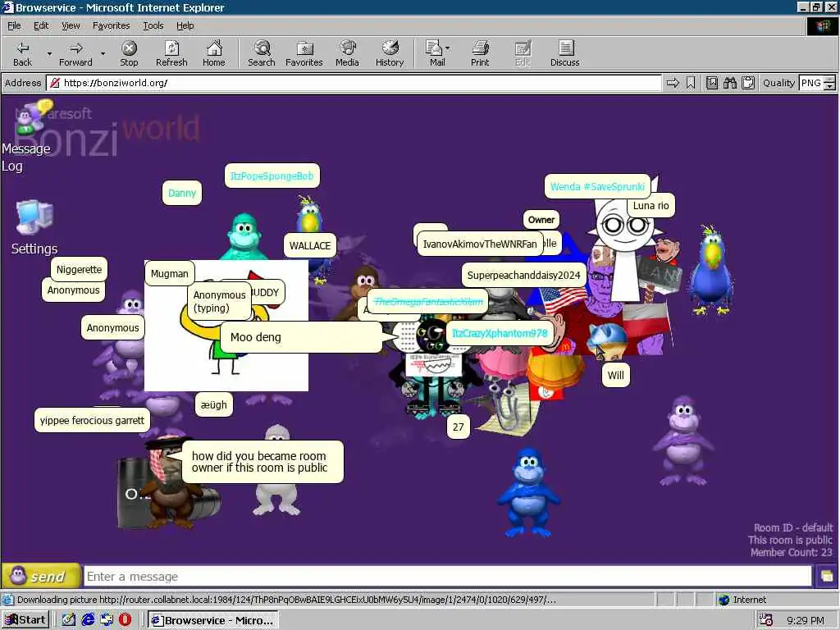Click the yippee ferocious garrett name tag

pyautogui.click(x=92, y=420)
